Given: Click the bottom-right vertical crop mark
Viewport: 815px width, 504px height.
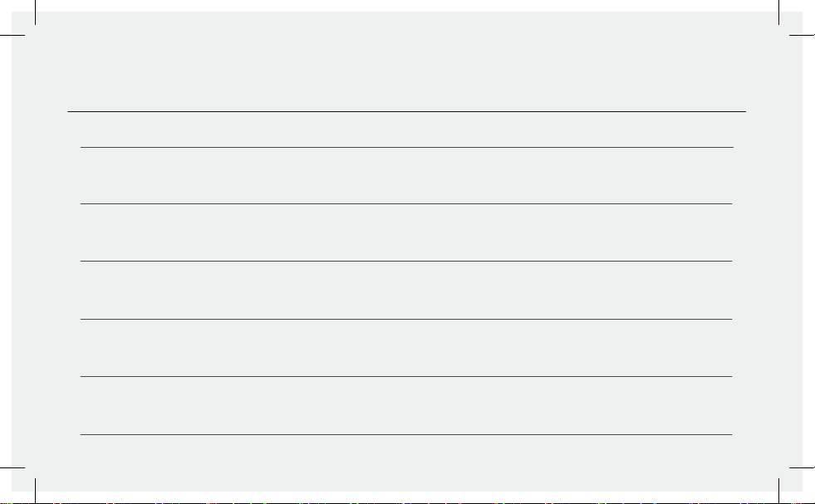Looking at the screenshot, I should click(778, 491).
